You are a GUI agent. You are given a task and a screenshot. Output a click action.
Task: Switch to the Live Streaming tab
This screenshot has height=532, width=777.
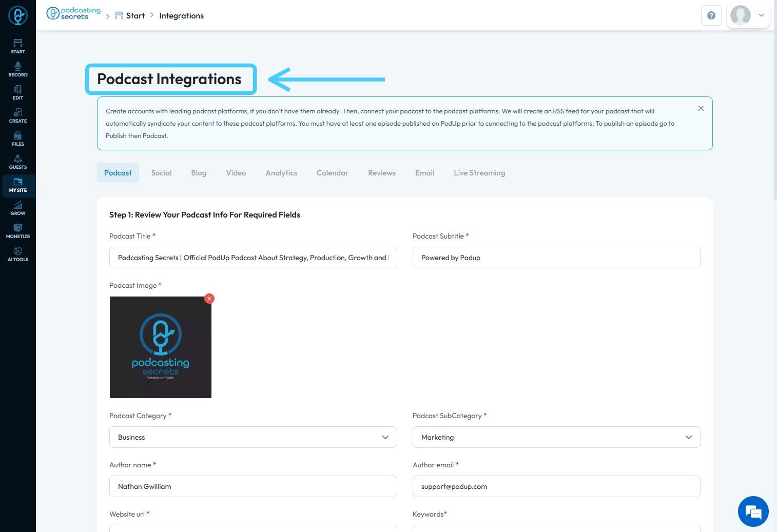pyautogui.click(x=479, y=173)
